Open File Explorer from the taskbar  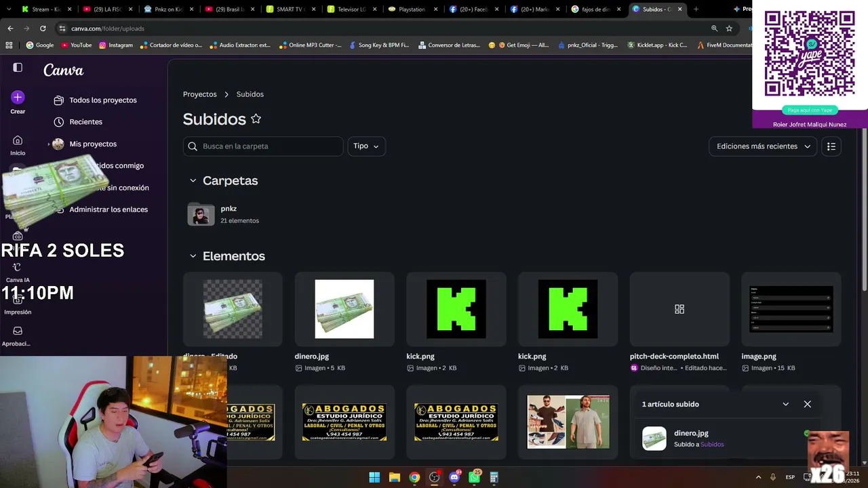pyautogui.click(x=394, y=477)
